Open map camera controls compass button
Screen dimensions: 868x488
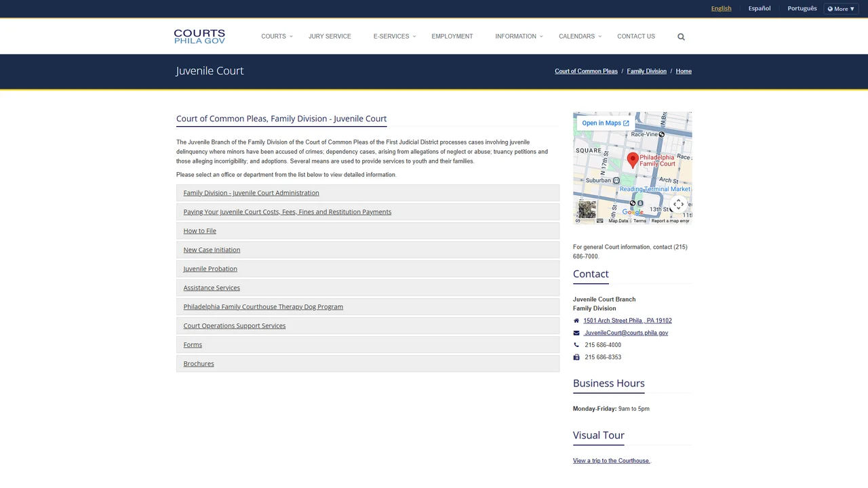pyautogui.click(x=678, y=204)
